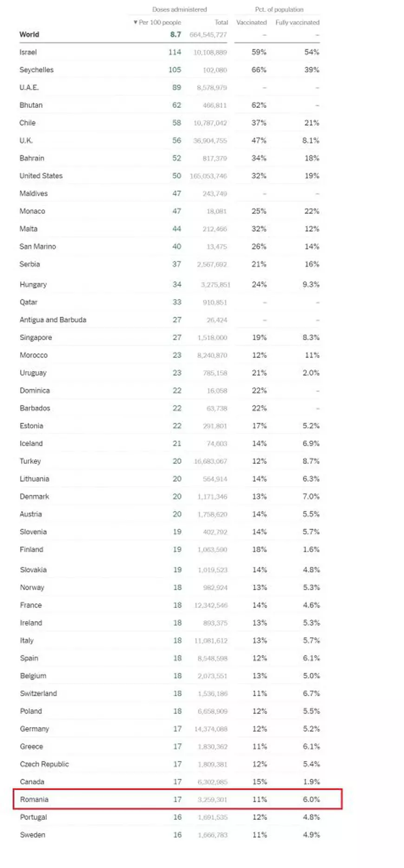This screenshot has height=868, width=404.
Task: Sort by the Total doses column header
Action: point(221,22)
